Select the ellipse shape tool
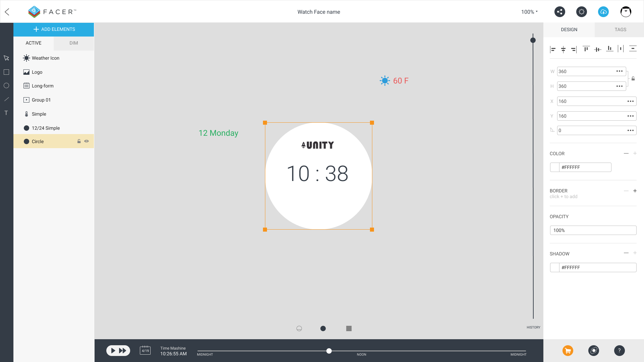This screenshot has width=644, height=362. [x=7, y=85]
